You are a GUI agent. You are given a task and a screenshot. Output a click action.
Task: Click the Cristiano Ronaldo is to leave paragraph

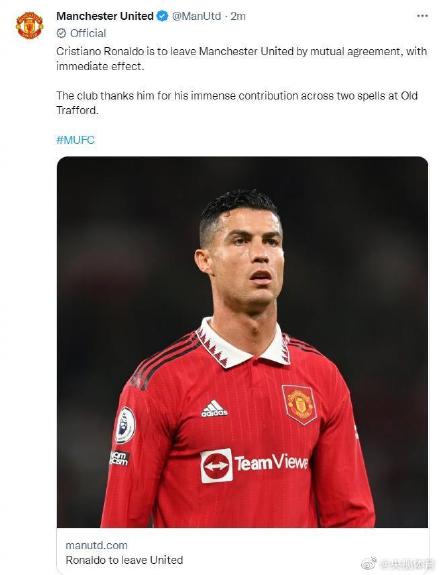[x=242, y=59]
